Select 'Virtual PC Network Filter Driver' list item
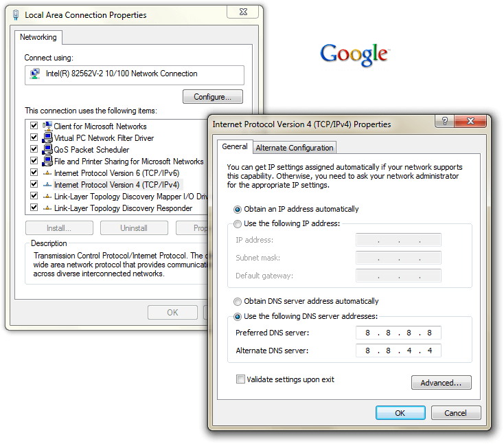 coord(104,138)
